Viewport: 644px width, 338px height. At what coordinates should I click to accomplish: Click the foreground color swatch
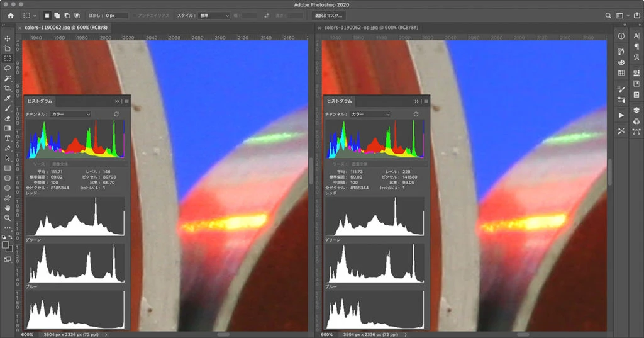[6, 244]
